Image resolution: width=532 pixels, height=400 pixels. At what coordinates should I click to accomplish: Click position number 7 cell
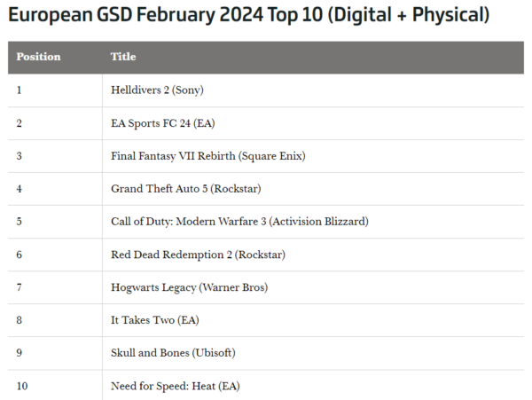(x=20, y=286)
